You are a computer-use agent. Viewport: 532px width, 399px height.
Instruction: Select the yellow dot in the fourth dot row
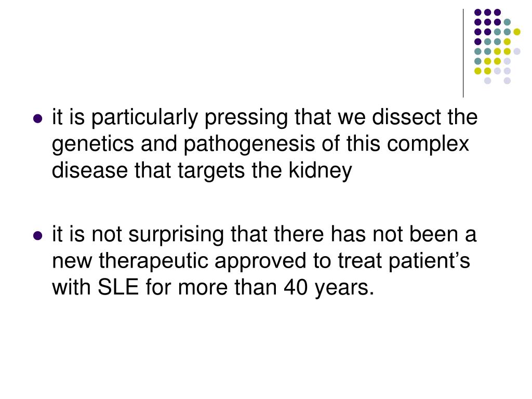[x=507, y=42]
